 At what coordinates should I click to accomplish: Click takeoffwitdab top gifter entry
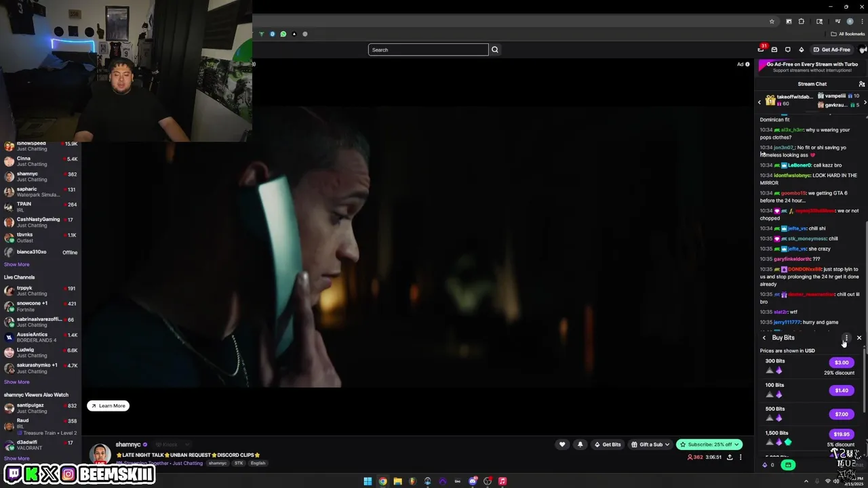pos(789,100)
